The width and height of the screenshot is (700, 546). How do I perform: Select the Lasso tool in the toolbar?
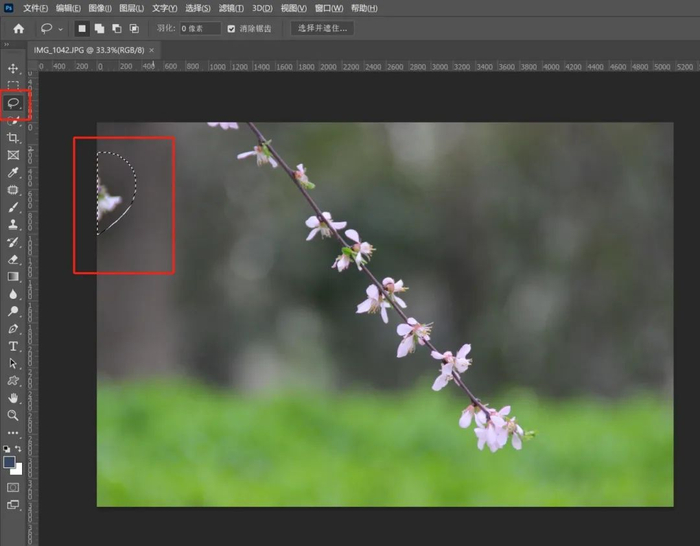tap(13, 103)
